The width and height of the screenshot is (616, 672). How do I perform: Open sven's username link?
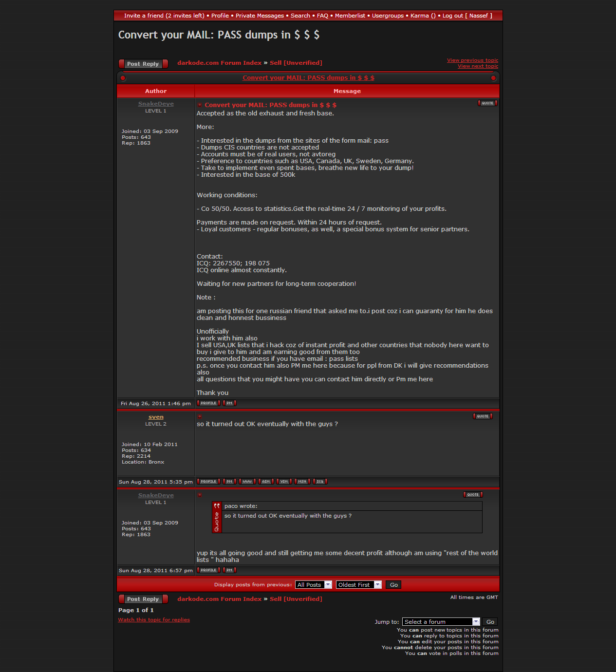(x=156, y=417)
